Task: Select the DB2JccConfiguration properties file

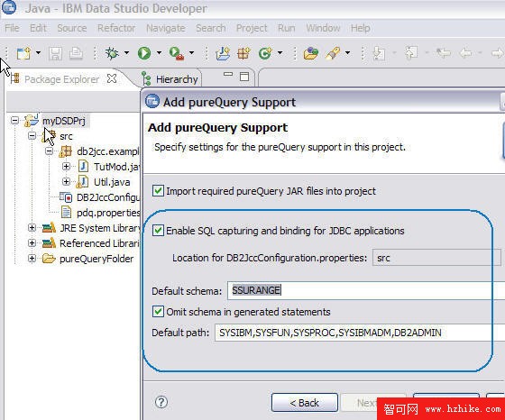Action: tap(107, 197)
